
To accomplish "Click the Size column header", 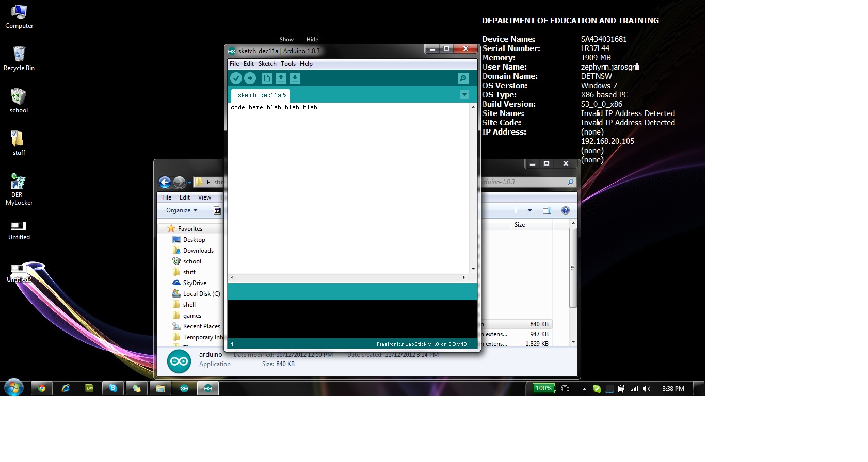I will point(532,225).
